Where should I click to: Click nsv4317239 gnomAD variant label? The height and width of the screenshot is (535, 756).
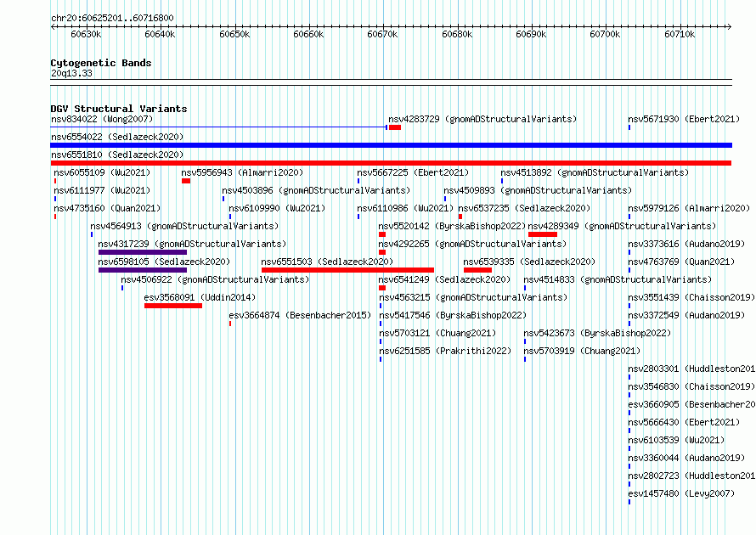coord(192,244)
